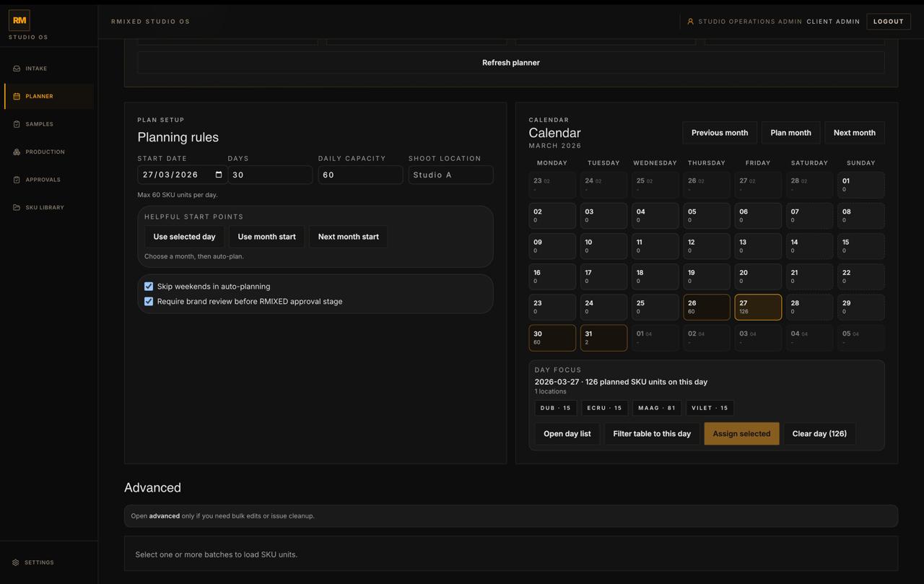This screenshot has width=924, height=584.
Task: Open the Client Admin header entry
Action: (833, 21)
